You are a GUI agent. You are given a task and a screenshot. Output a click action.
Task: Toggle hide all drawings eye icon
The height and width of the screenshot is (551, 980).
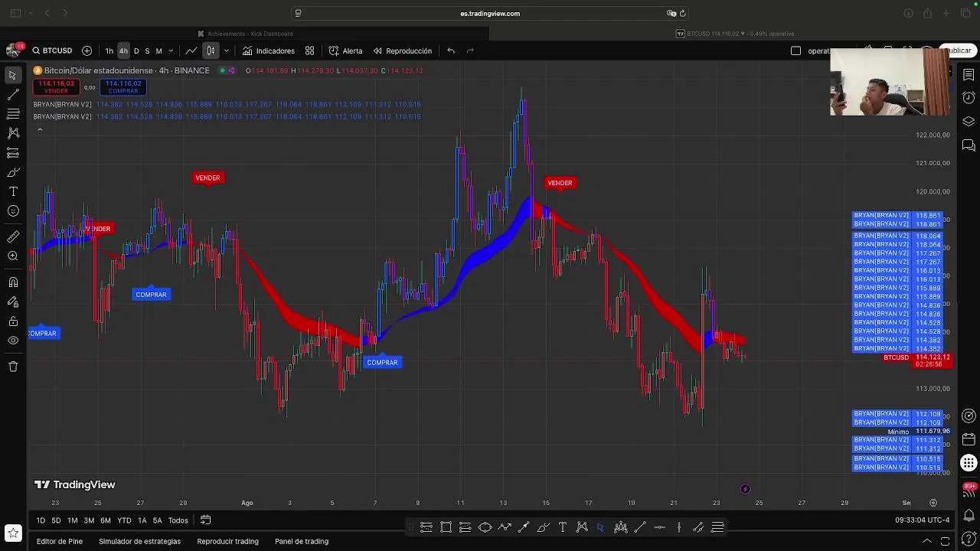(x=13, y=341)
